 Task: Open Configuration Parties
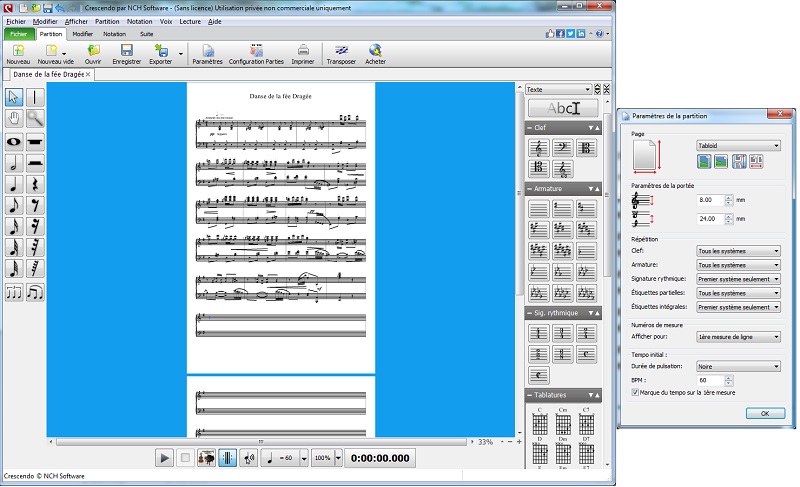click(256, 54)
